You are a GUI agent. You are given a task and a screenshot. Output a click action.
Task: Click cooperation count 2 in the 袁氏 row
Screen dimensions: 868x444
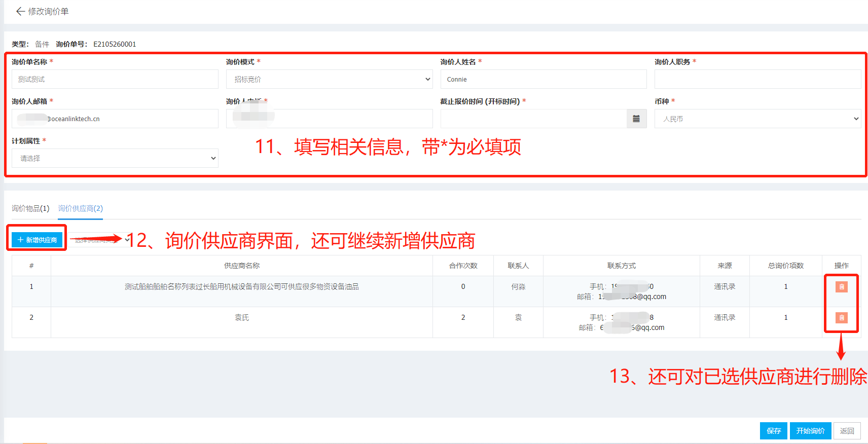[463, 318]
